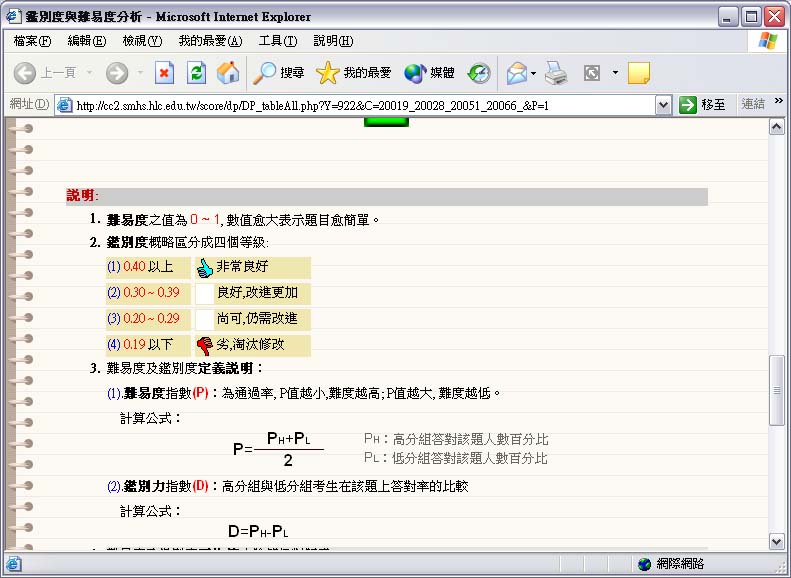Stop loading the page
This screenshot has width=791, height=578.
[164, 73]
